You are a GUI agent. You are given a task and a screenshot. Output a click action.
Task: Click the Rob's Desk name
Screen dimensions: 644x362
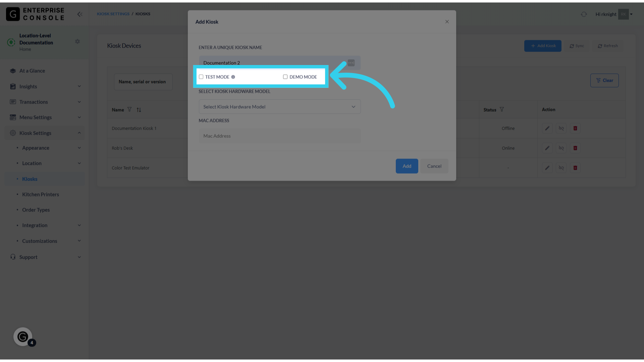point(122,148)
